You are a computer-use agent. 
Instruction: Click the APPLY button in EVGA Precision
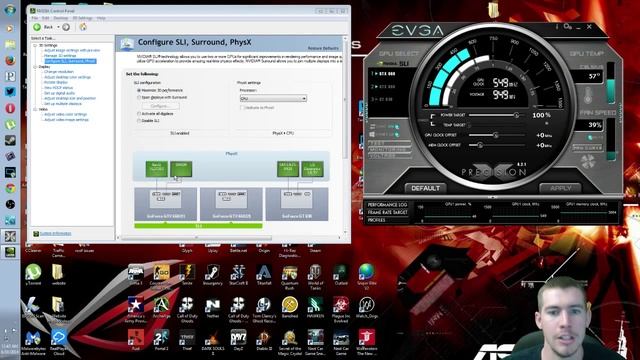tap(560, 188)
